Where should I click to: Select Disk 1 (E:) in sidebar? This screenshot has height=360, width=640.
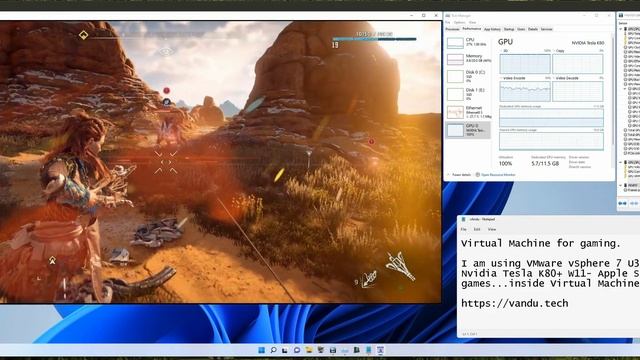(x=469, y=94)
